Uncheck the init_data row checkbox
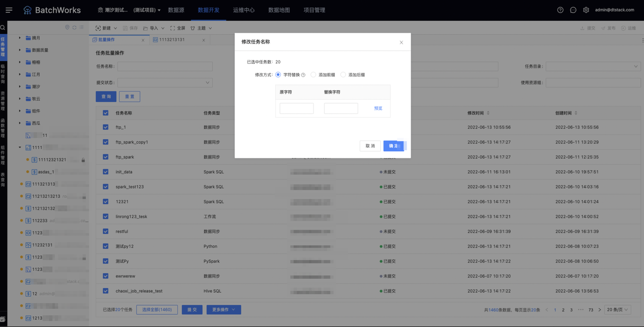This screenshot has width=644, height=327. [x=106, y=172]
